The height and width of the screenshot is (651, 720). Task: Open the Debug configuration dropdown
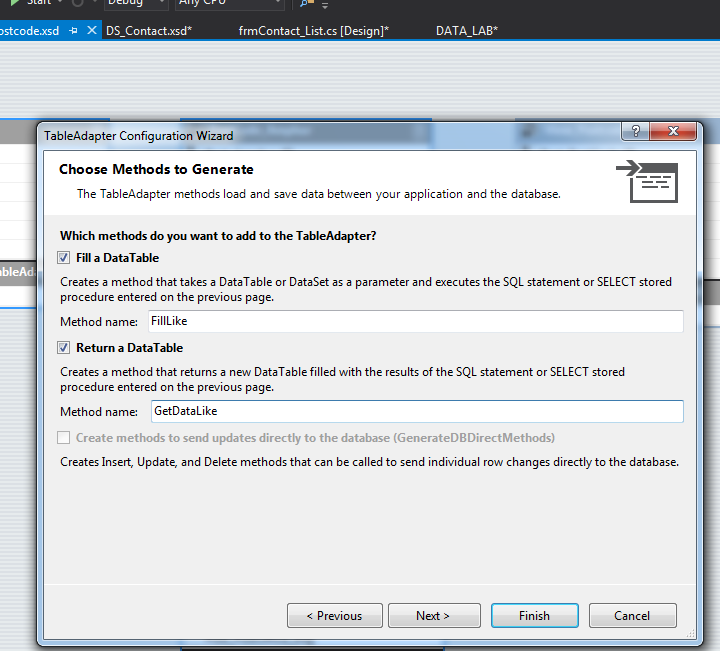pos(136,3)
